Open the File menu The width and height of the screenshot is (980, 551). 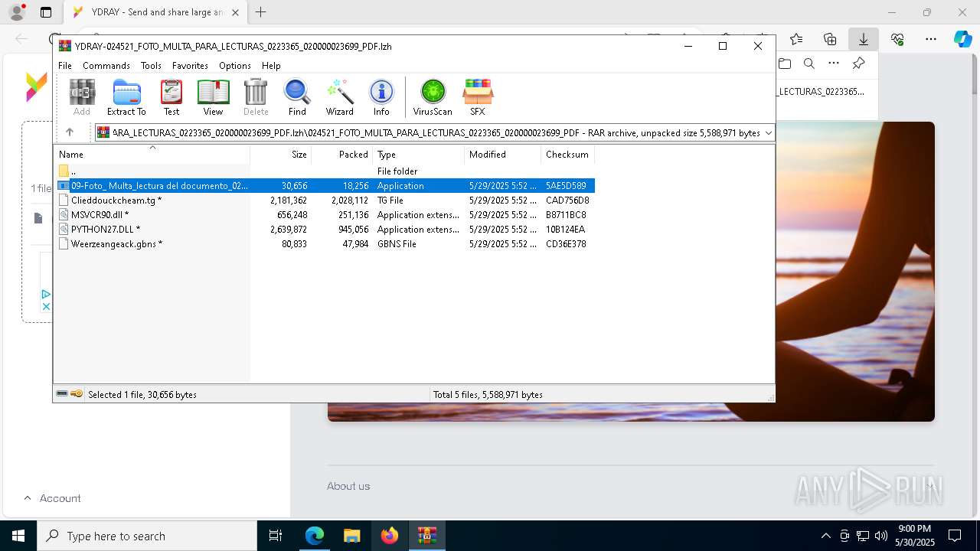(x=65, y=66)
